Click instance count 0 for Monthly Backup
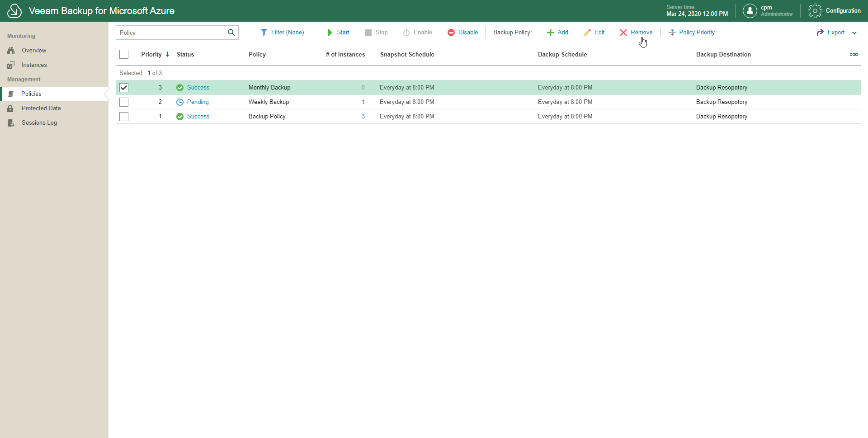This screenshot has width=868, height=438. 363,88
